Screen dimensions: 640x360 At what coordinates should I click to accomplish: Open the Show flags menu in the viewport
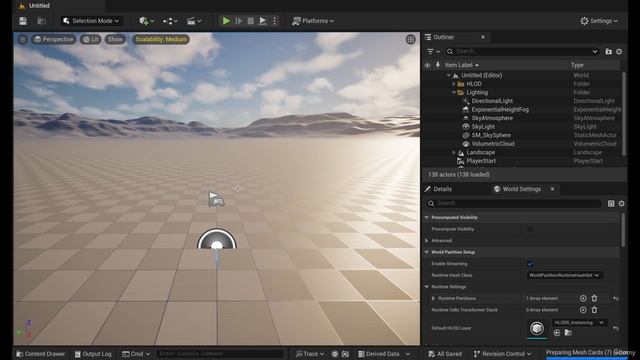pos(115,39)
